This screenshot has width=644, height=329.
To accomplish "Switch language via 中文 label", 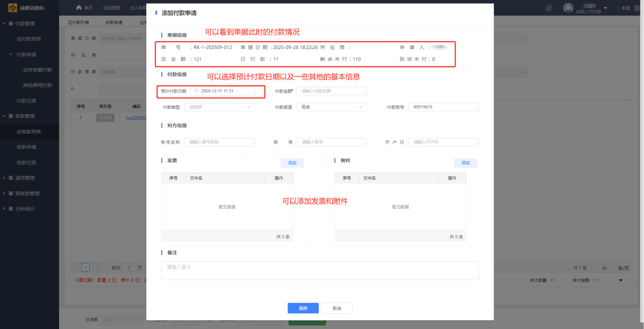I will tap(626, 8).
